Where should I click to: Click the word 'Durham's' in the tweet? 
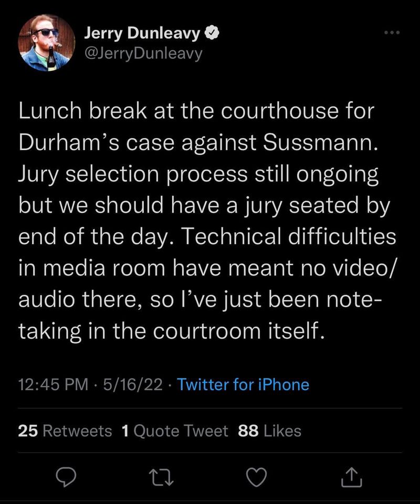(x=66, y=144)
